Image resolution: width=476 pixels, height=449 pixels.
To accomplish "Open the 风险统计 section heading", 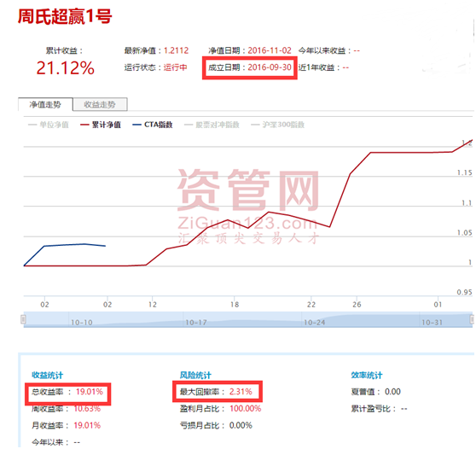I will [x=195, y=376].
